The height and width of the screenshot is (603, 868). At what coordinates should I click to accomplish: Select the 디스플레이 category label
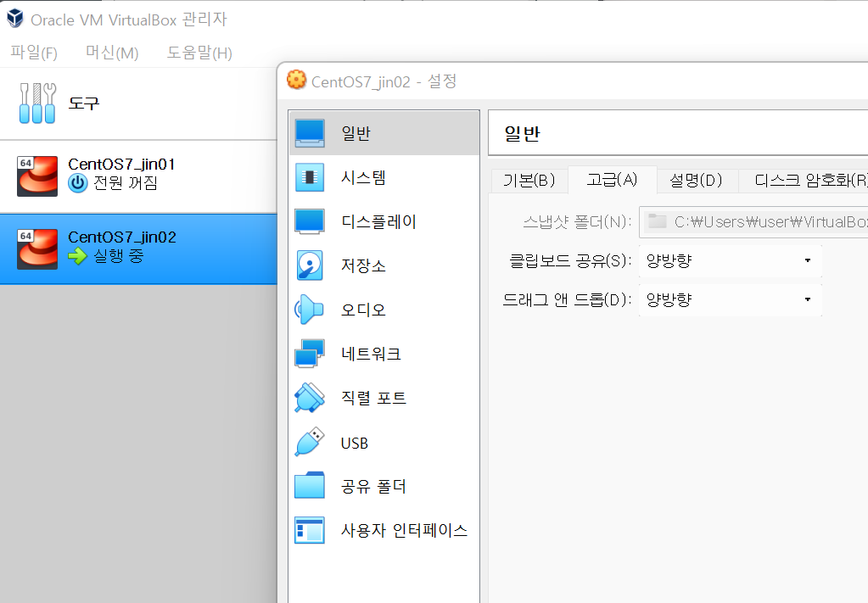point(378,221)
